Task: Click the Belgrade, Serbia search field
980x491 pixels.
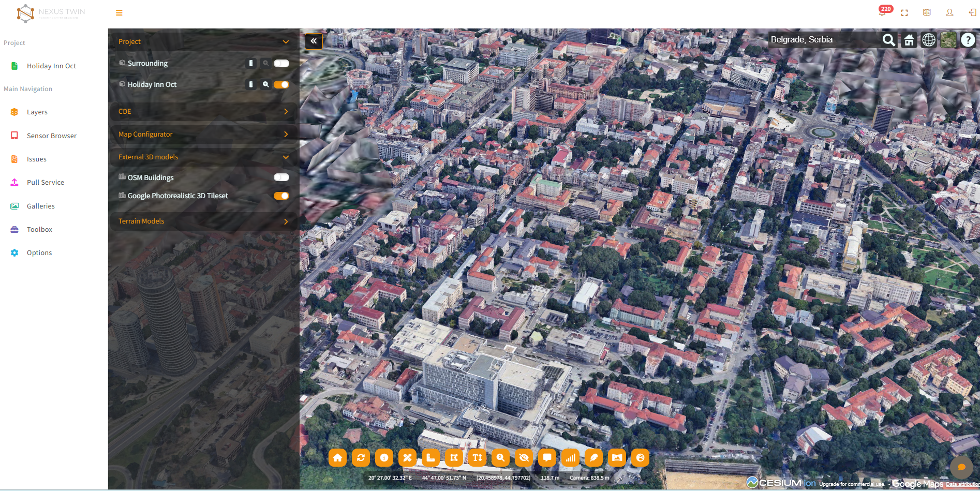Action: (x=825, y=40)
